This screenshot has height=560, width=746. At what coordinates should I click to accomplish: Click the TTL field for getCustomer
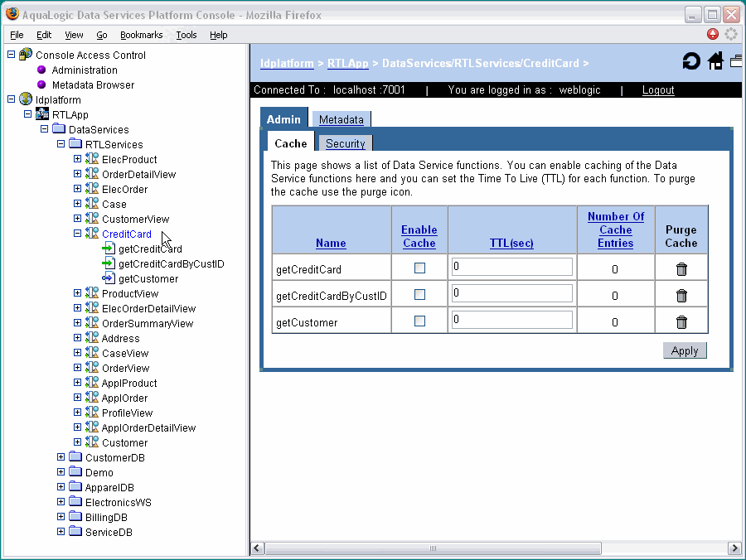[x=512, y=320]
